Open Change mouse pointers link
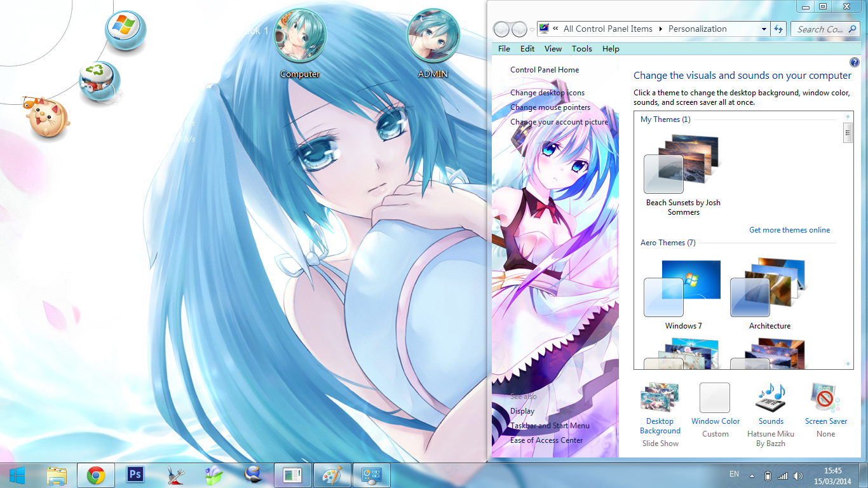Viewport: 868px width, 488px height. click(550, 107)
